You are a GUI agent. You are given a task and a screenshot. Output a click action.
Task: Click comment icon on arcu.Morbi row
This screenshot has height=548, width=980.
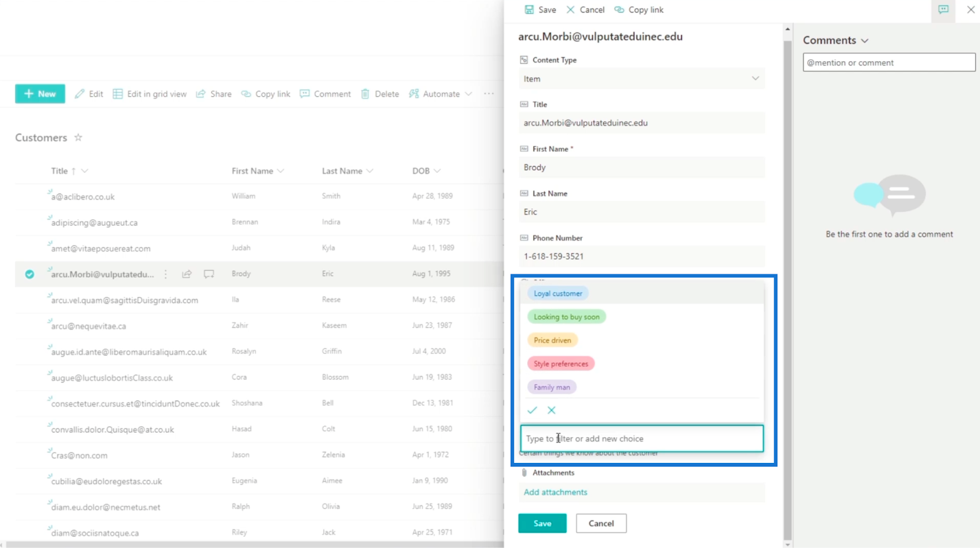pos(209,274)
